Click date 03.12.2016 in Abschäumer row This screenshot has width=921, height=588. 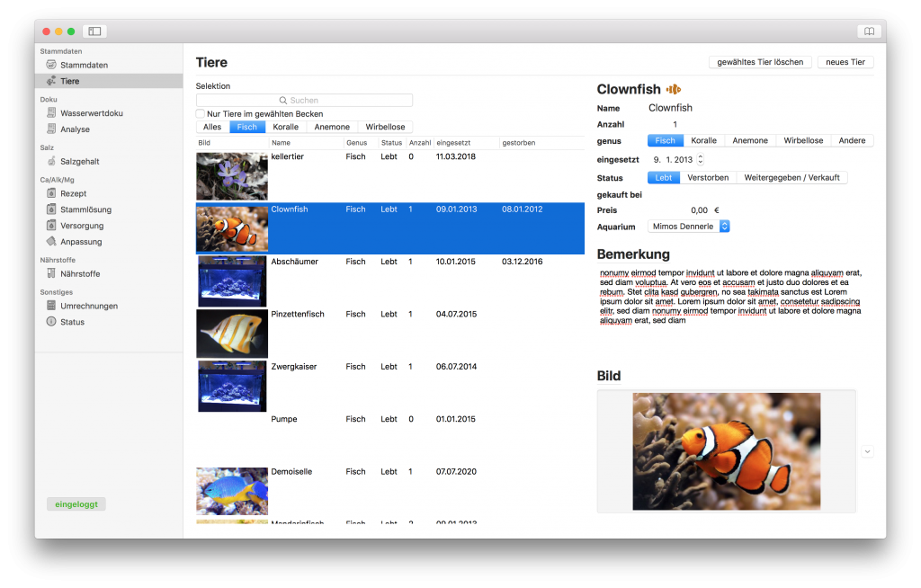coord(523,262)
